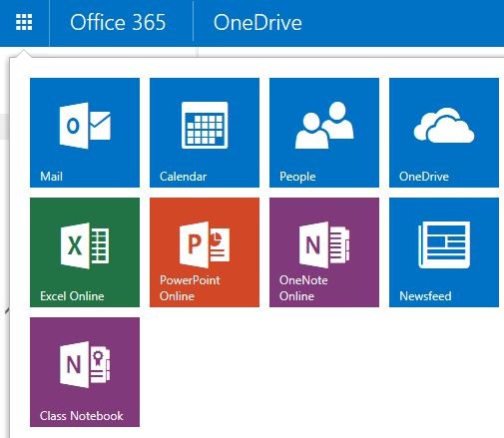Viewport: 504px width, 438px height.
Task: Click the Mail tile label
Action: pyautogui.click(x=51, y=177)
